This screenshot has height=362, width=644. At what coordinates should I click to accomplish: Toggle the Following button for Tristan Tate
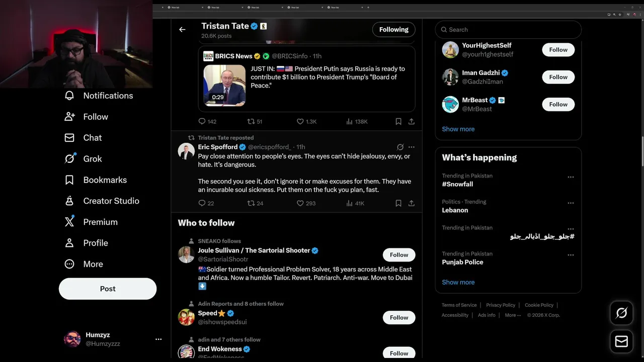point(393,30)
